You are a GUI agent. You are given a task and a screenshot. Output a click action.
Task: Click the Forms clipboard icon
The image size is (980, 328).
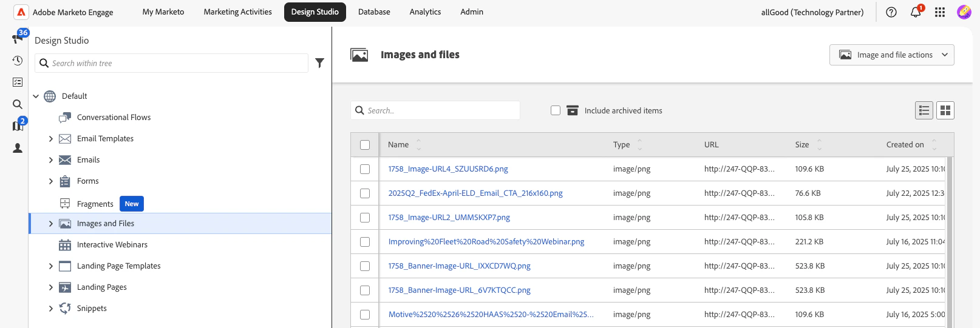tap(65, 181)
